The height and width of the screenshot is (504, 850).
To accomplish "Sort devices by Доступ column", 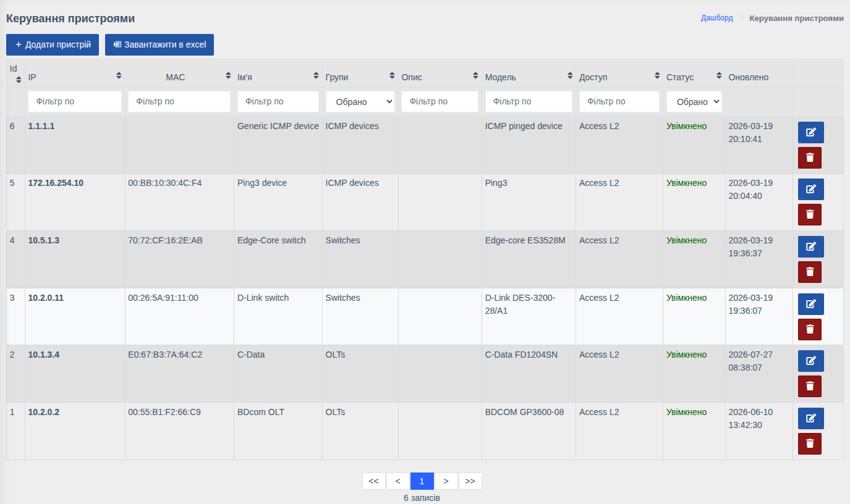I will (657, 75).
